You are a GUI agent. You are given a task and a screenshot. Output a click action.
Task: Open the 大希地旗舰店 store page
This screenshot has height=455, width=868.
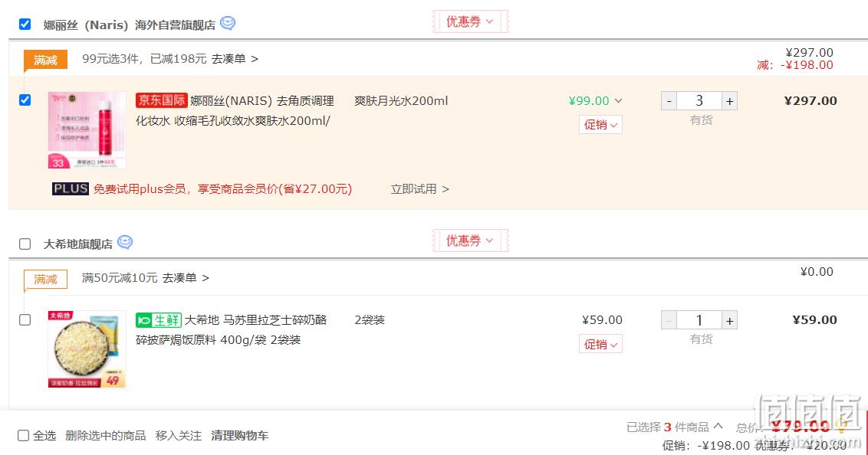[x=78, y=244]
